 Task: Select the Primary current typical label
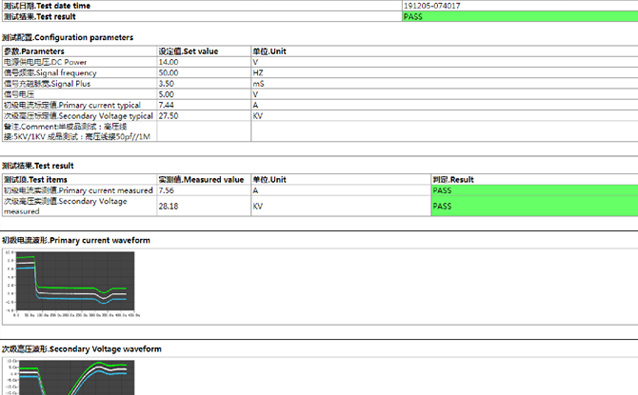tap(72, 105)
